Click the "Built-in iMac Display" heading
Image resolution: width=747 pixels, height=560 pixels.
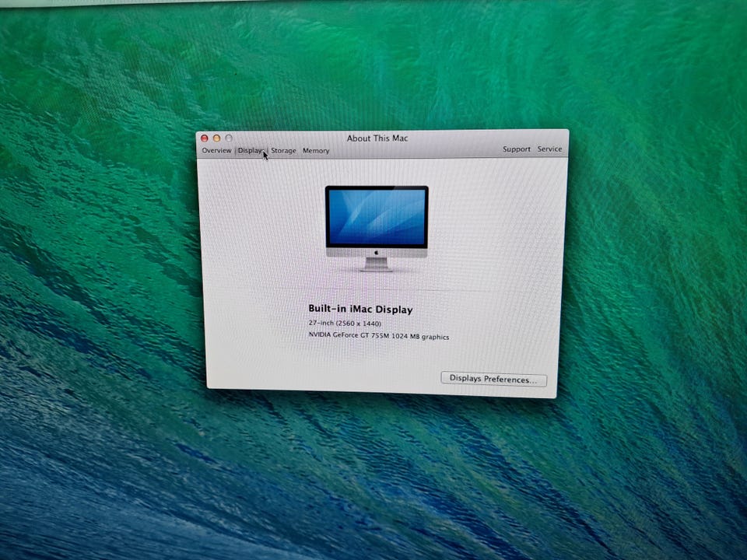click(x=360, y=309)
